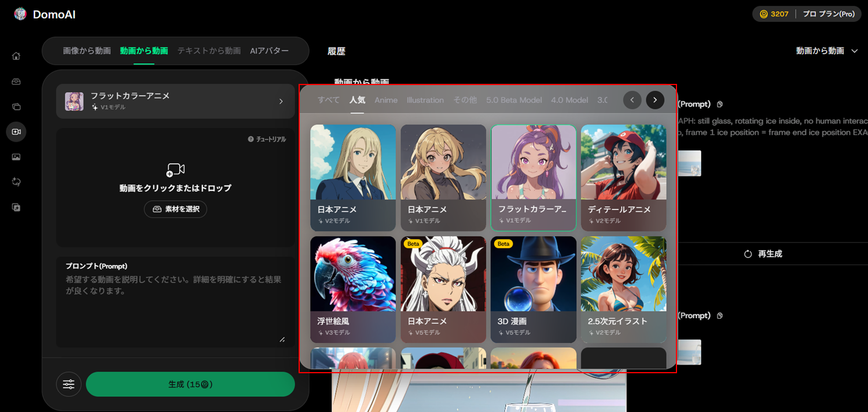Copy the first history prompt
The image size is (868, 412).
(x=720, y=105)
